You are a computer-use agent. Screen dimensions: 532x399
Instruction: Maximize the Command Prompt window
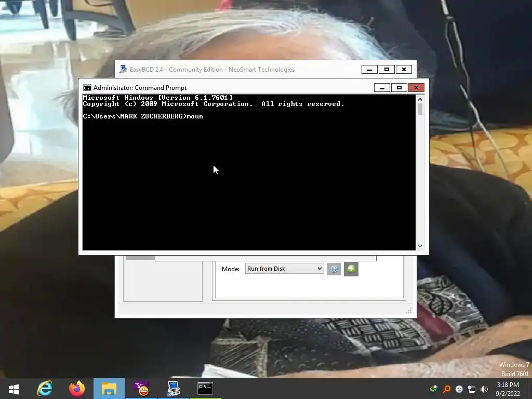[399, 88]
